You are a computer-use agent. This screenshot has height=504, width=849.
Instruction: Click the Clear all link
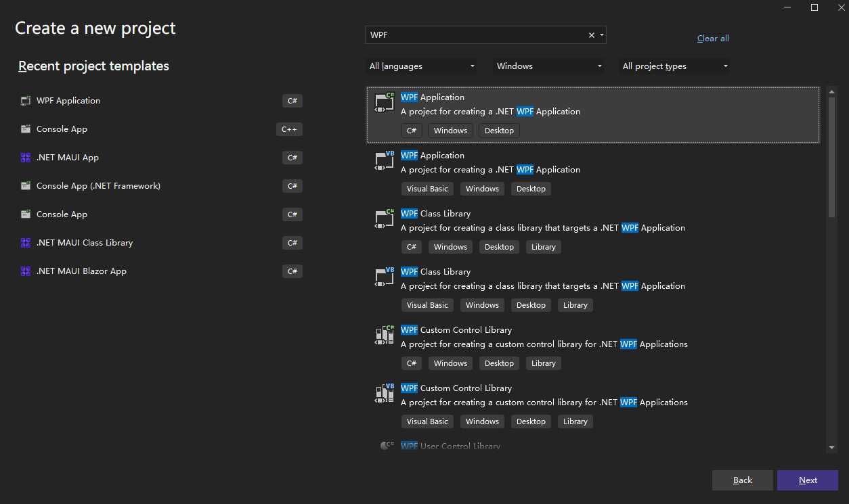(x=712, y=38)
